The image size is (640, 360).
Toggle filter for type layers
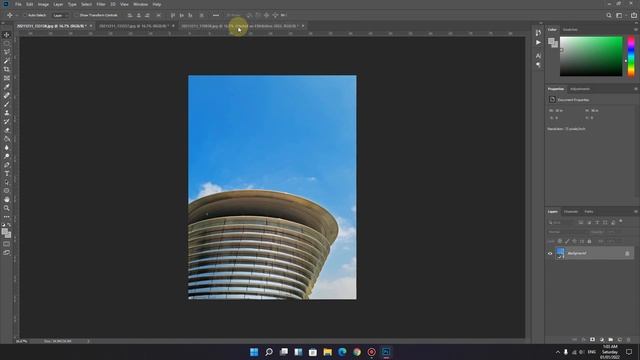point(597,222)
